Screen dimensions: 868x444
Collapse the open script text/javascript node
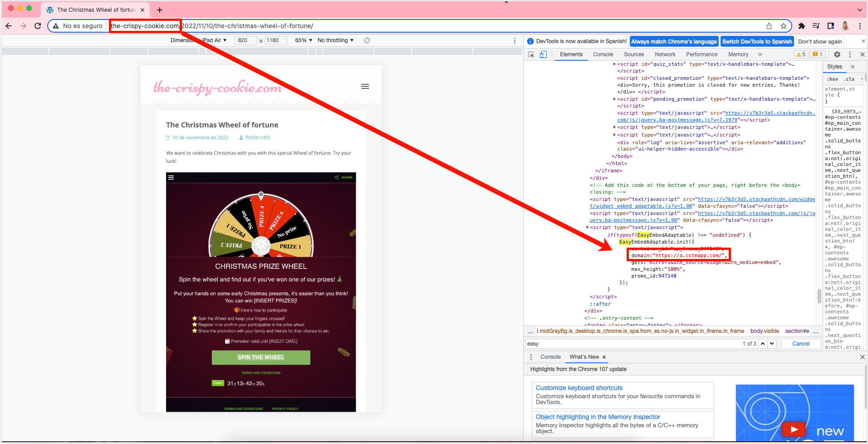587,228
